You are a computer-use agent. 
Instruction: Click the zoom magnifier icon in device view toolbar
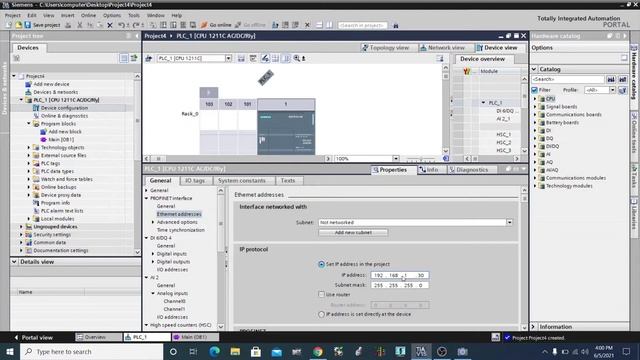point(297,58)
